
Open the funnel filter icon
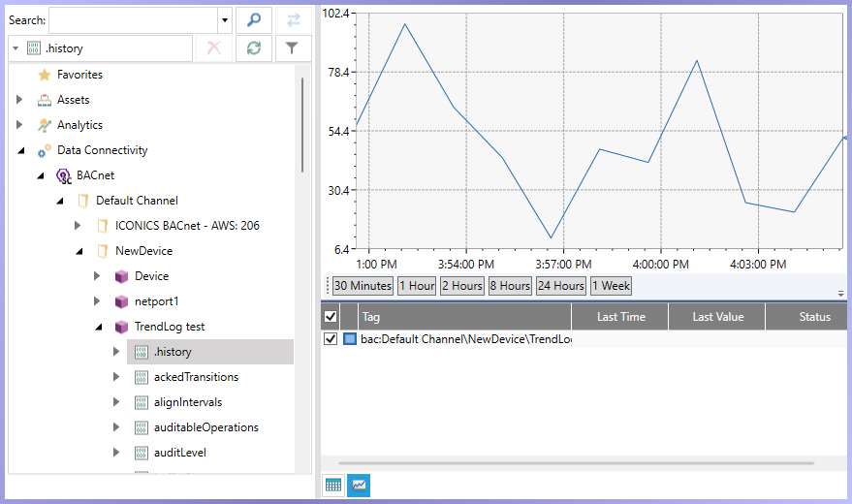click(x=293, y=48)
